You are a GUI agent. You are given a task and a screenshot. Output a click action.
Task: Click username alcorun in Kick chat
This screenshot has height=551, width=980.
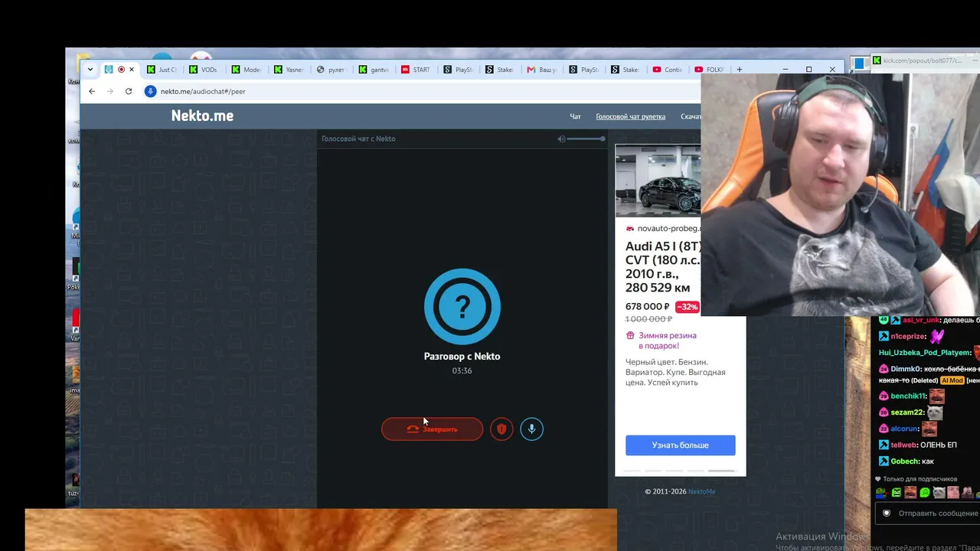[x=904, y=429]
